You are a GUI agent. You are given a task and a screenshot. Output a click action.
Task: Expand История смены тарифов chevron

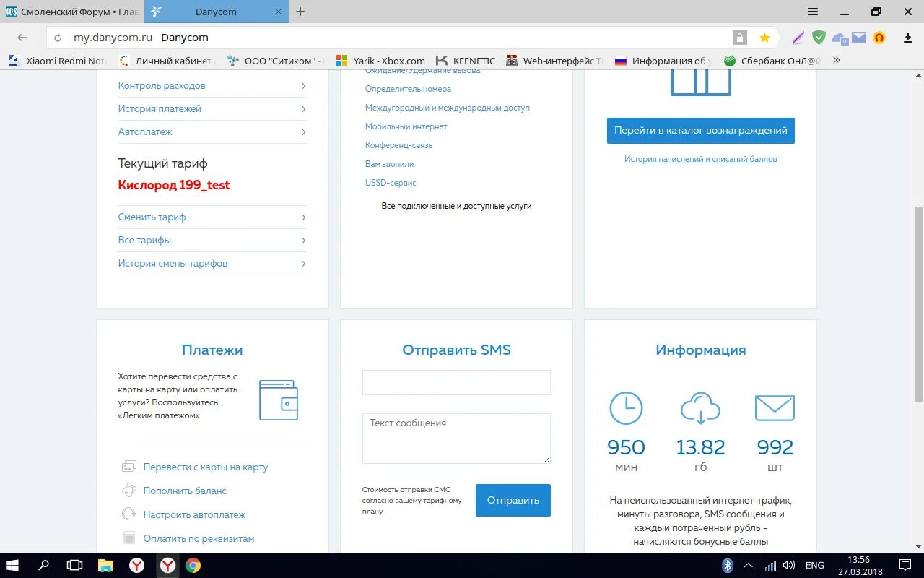303,264
